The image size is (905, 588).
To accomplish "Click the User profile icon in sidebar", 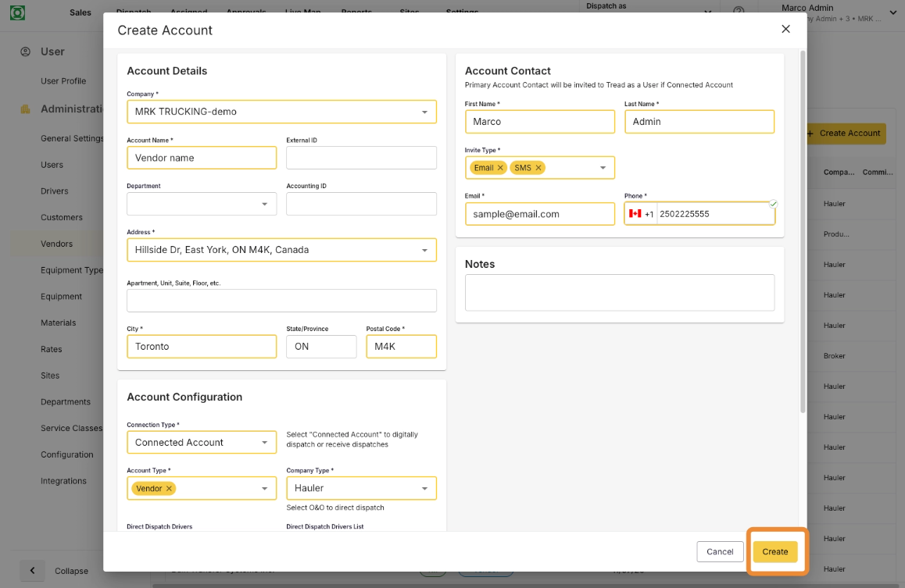I will point(25,52).
